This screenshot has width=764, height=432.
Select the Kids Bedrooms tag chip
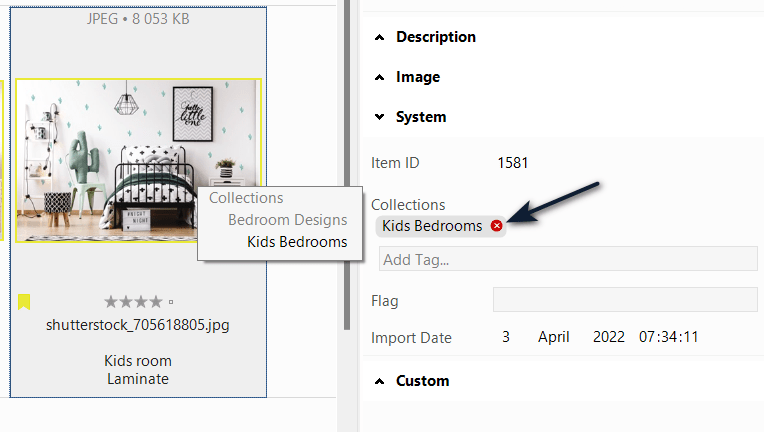[x=432, y=226]
